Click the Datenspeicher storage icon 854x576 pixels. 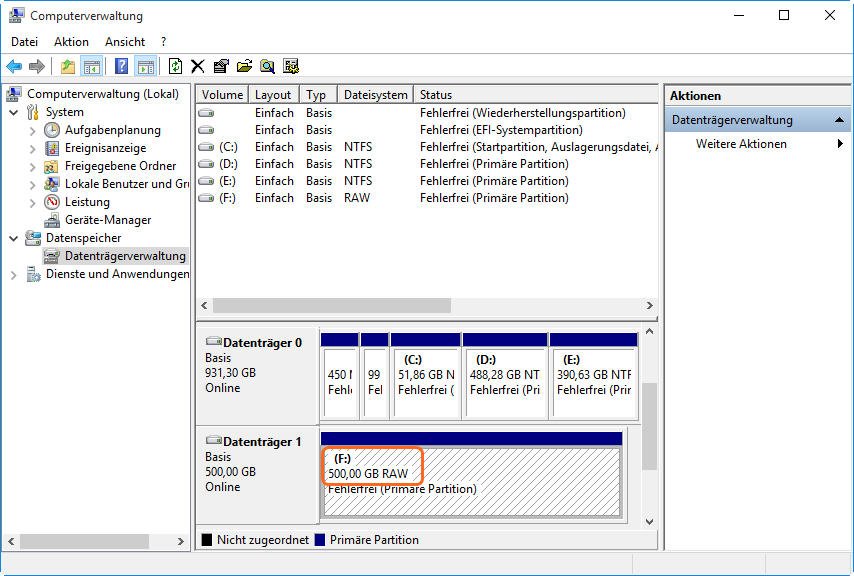click(33, 238)
